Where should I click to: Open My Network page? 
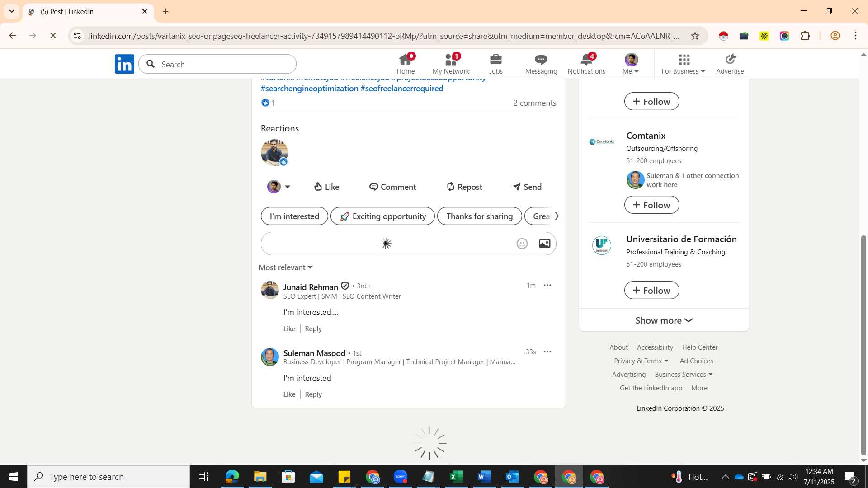(451, 64)
